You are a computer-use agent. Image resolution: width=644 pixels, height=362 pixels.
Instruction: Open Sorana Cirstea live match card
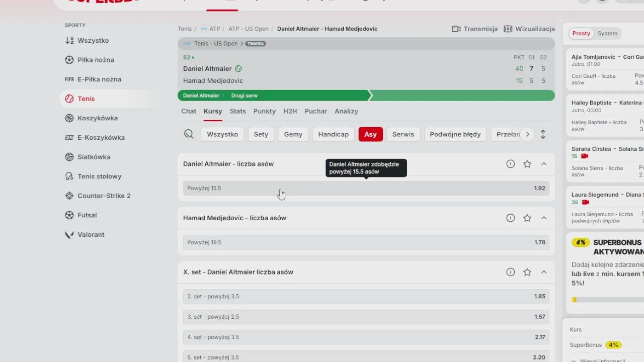pos(605,161)
